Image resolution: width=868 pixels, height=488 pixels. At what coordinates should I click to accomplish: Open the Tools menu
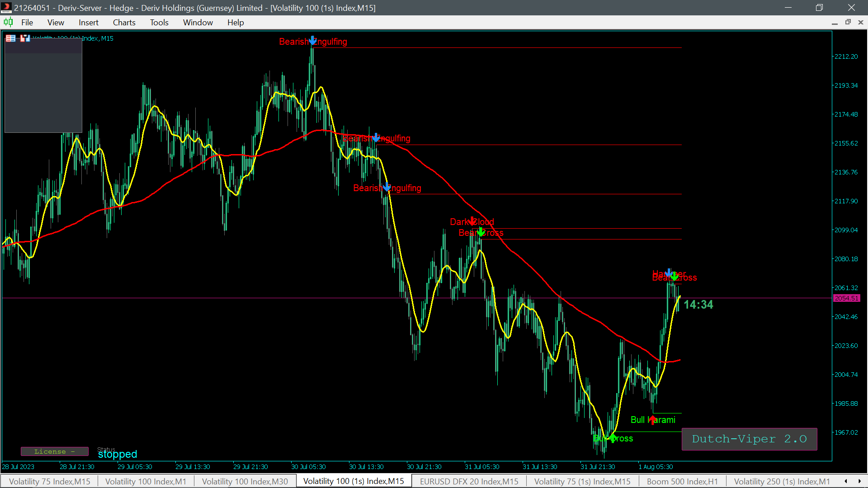tap(159, 22)
